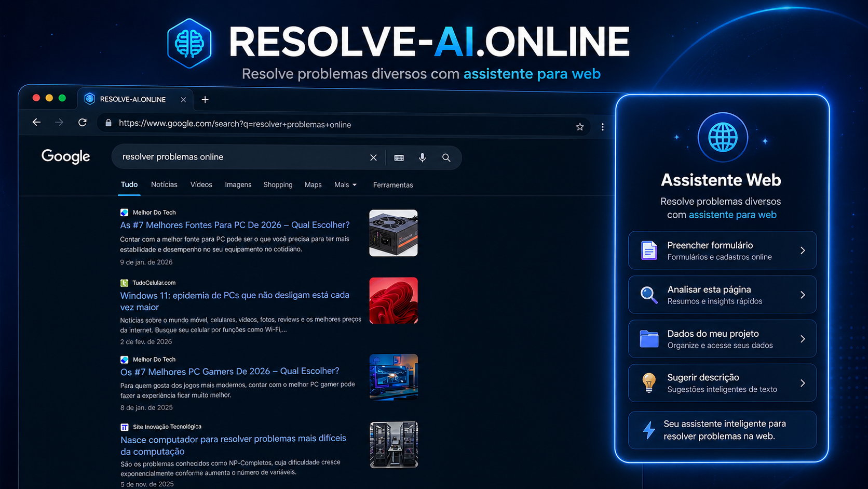Click the Dados do meu projeto option label
The width and height of the screenshot is (868, 489).
pos(713,334)
